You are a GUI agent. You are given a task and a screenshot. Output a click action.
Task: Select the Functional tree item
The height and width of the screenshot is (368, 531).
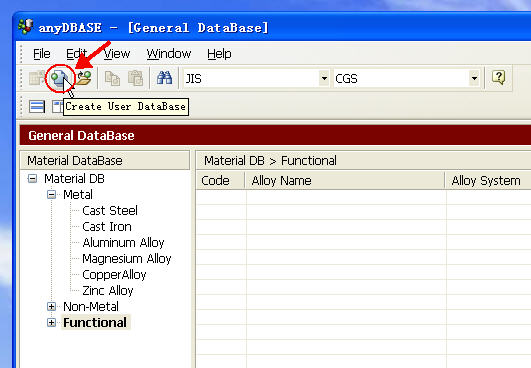pyautogui.click(x=95, y=322)
